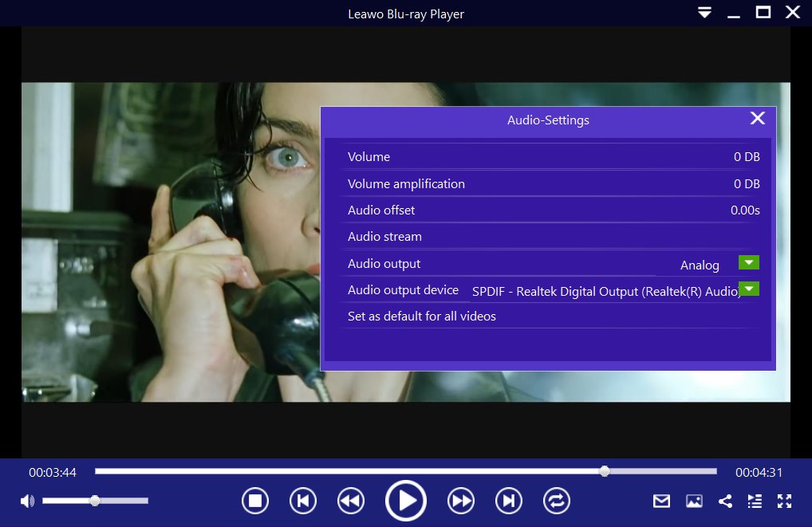Select the Volume amplification row
This screenshot has height=527, width=812.
(x=406, y=184)
